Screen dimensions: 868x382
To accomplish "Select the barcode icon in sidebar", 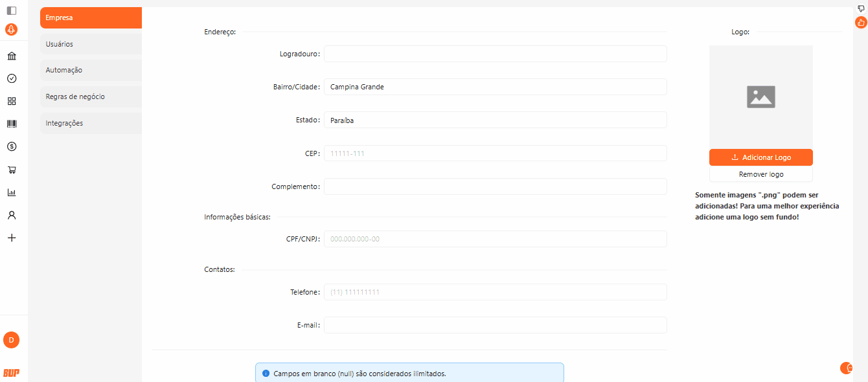I will tap(11, 124).
